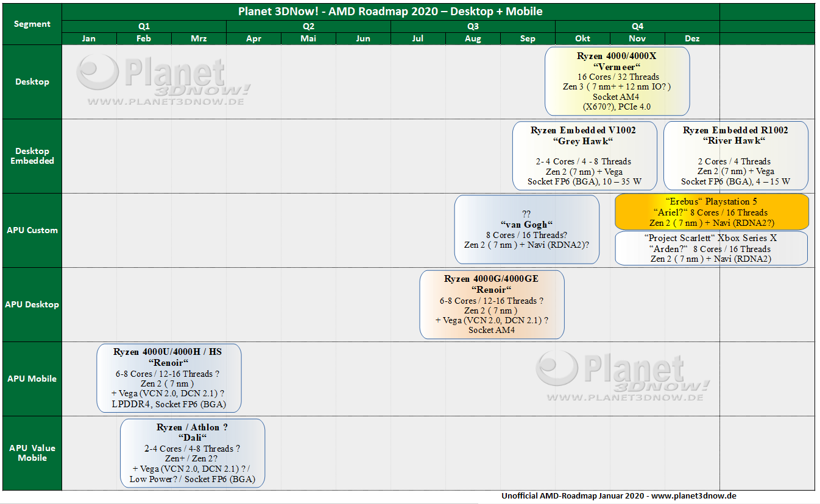
Task: Click the 'APU Desktop' segment row label
Action: coord(32,304)
